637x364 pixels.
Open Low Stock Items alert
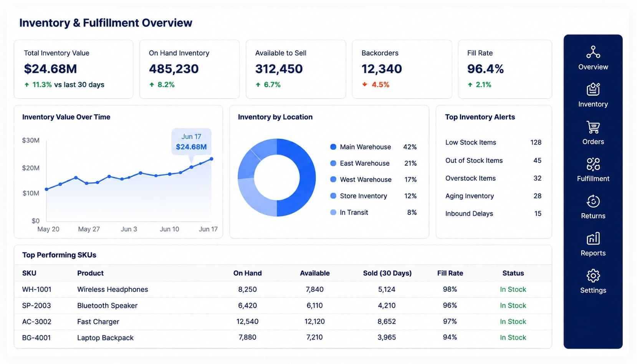coord(493,142)
